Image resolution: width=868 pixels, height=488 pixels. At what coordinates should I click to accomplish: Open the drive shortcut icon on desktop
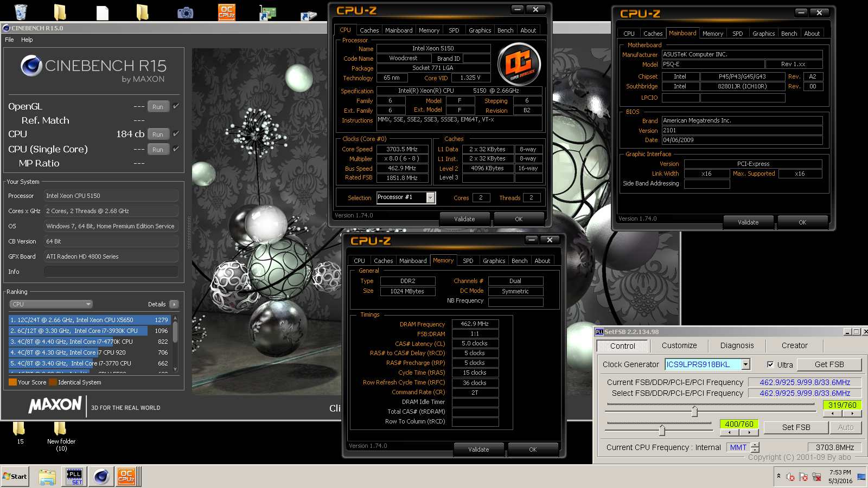[309, 16]
